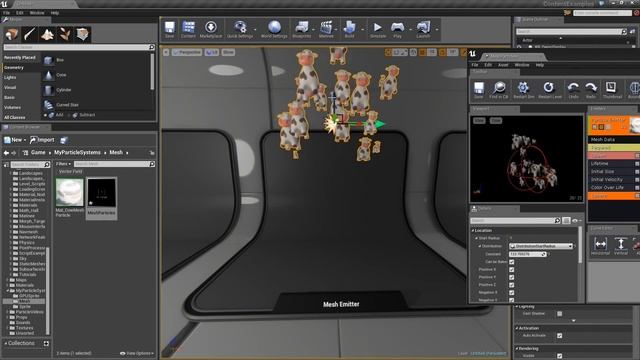Click Horizontal fit in Curve Editor
Viewport: 640px width, 360px height.
click(600, 246)
